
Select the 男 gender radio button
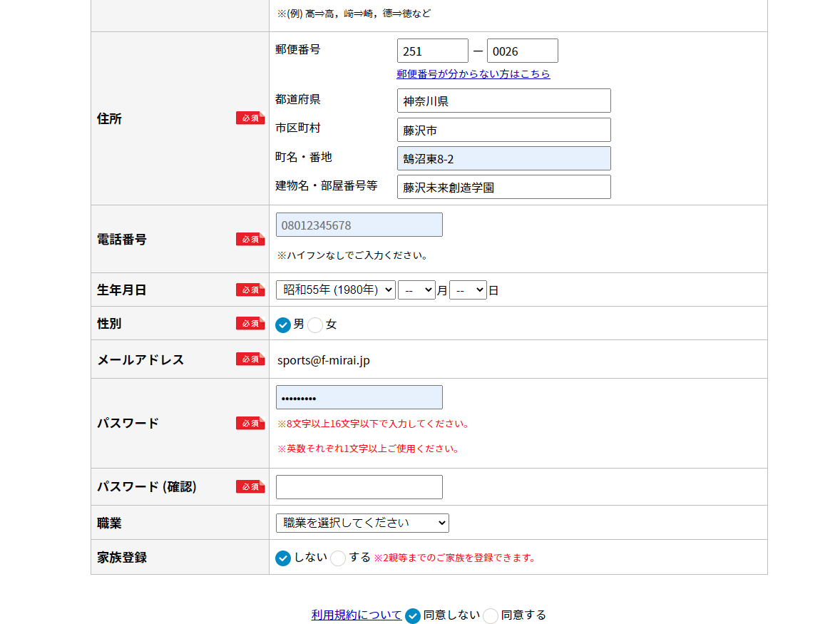coord(283,324)
